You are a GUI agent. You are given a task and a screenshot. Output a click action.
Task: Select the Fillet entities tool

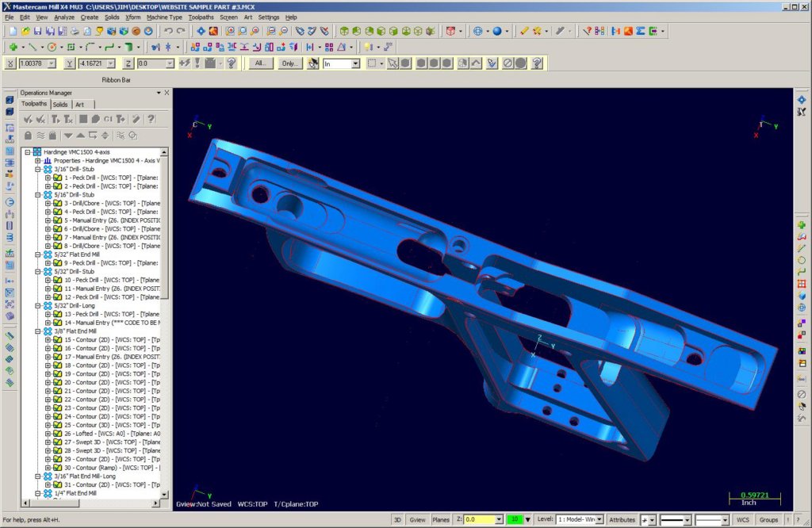pyautogui.click(x=90, y=47)
